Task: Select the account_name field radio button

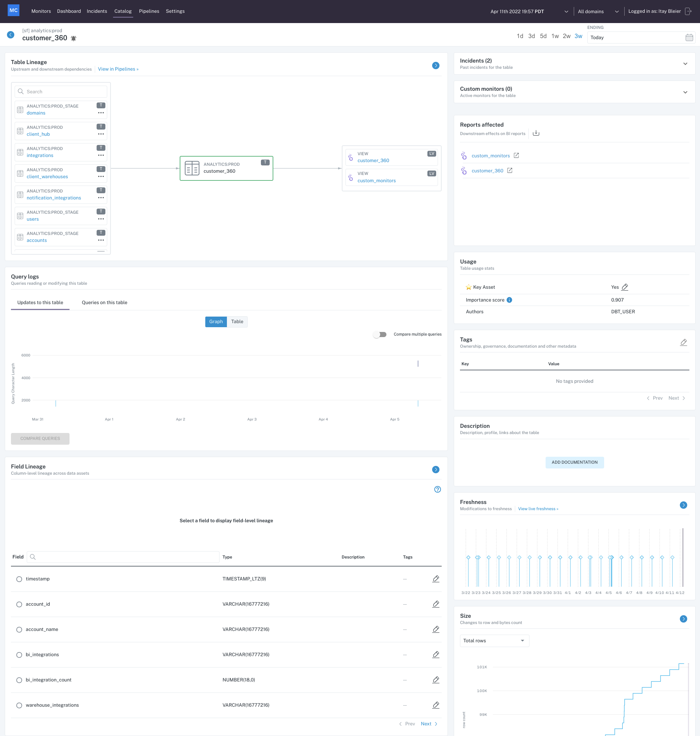Action: click(19, 629)
